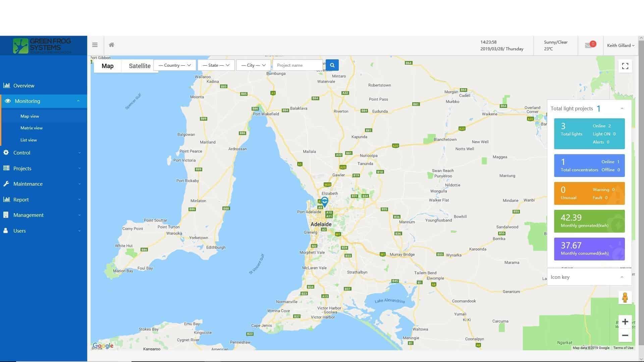Click the home icon in top bar

tap(111, 45)
